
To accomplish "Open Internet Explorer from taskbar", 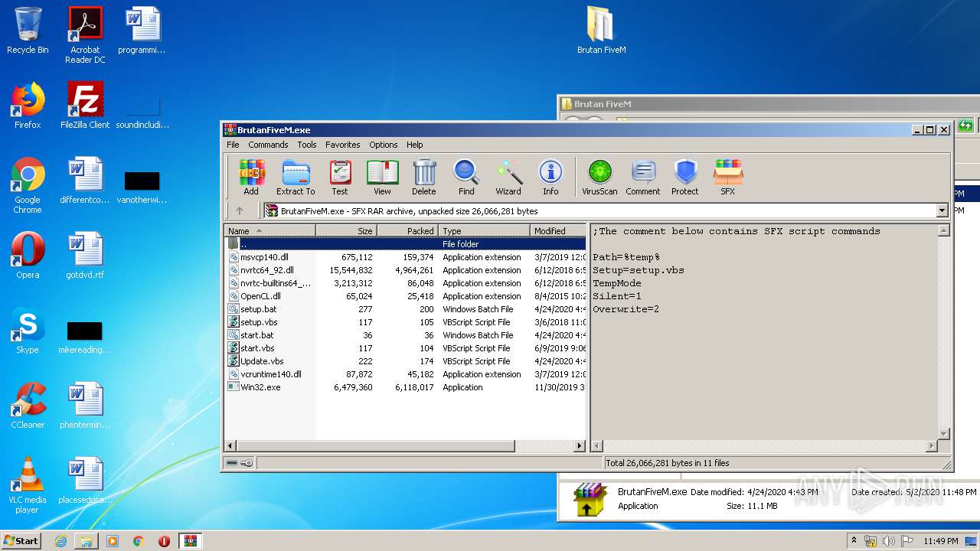I will pos(60,541).
